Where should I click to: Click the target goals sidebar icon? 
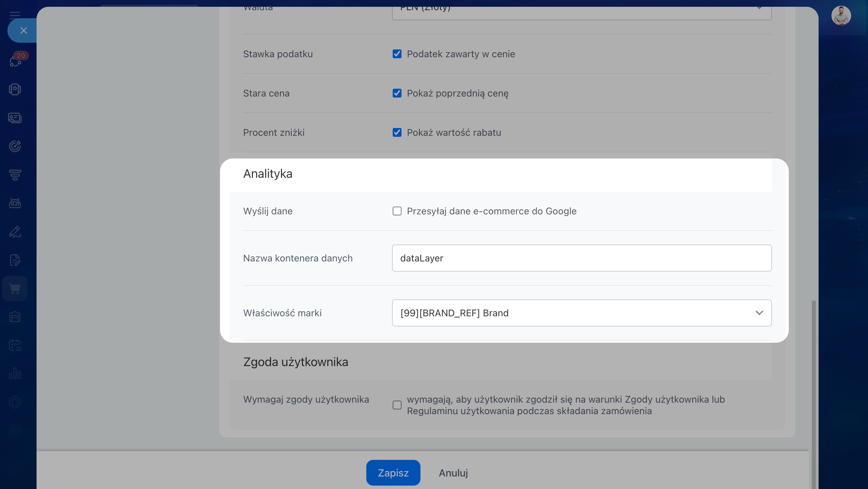coord(15,146)
